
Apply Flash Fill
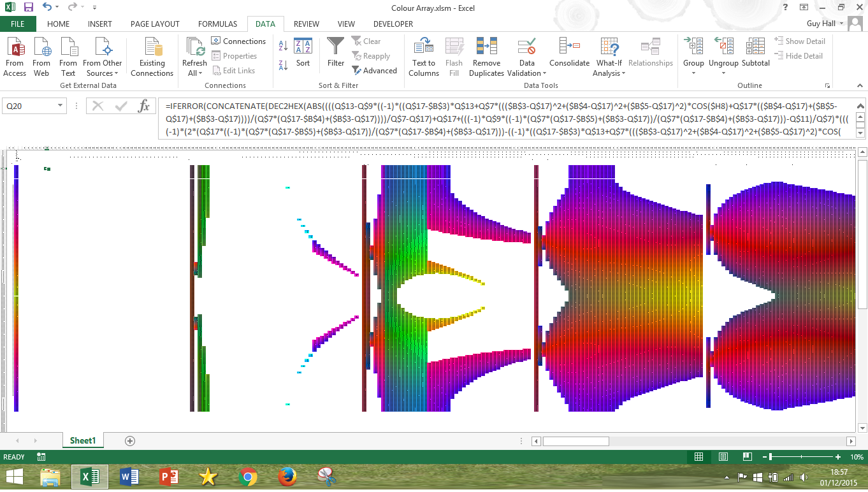pyautogui.click(x=454, y=56)
